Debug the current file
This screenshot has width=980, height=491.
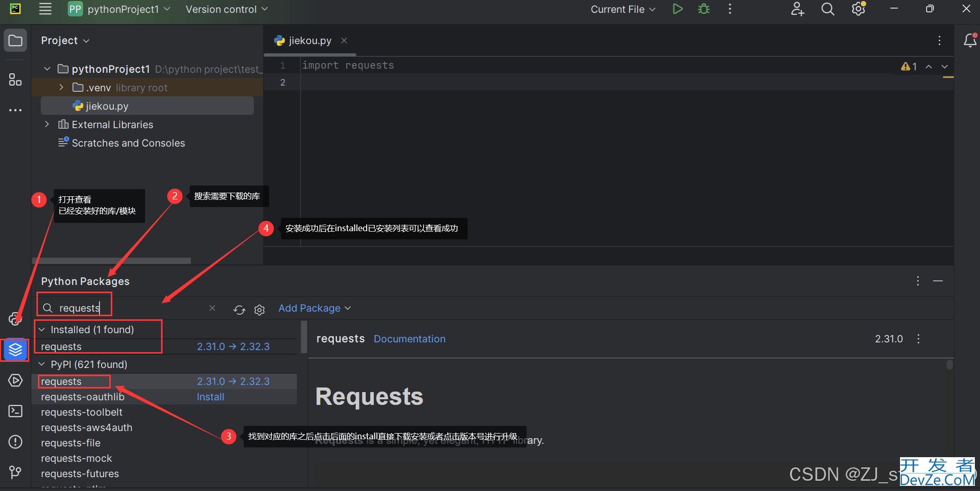coord(704,9)
